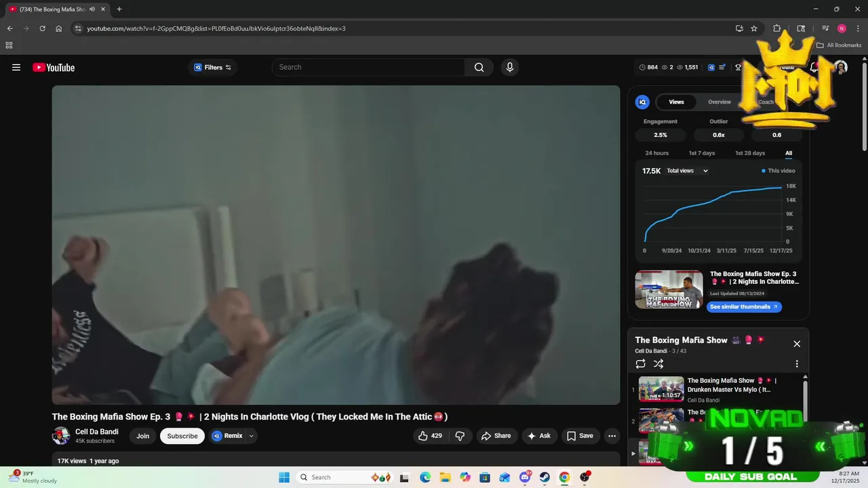Click See similar thumbnails button

(744, 306)
